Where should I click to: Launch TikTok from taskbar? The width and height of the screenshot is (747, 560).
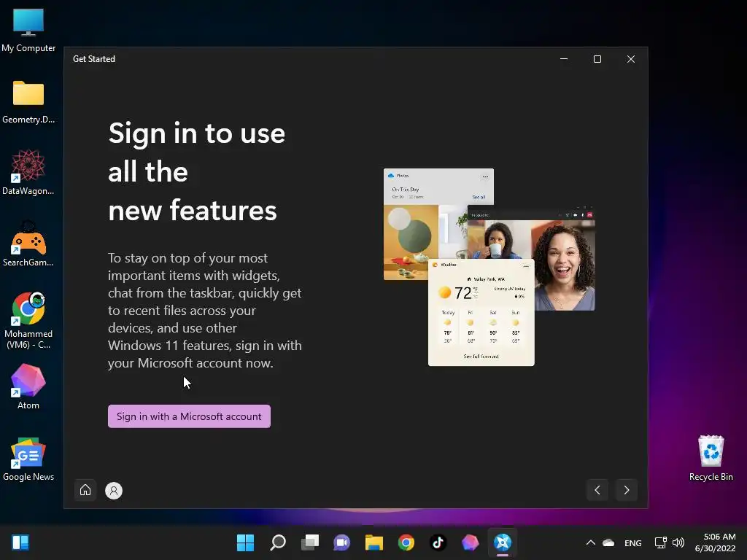click(x=438, y=542)
